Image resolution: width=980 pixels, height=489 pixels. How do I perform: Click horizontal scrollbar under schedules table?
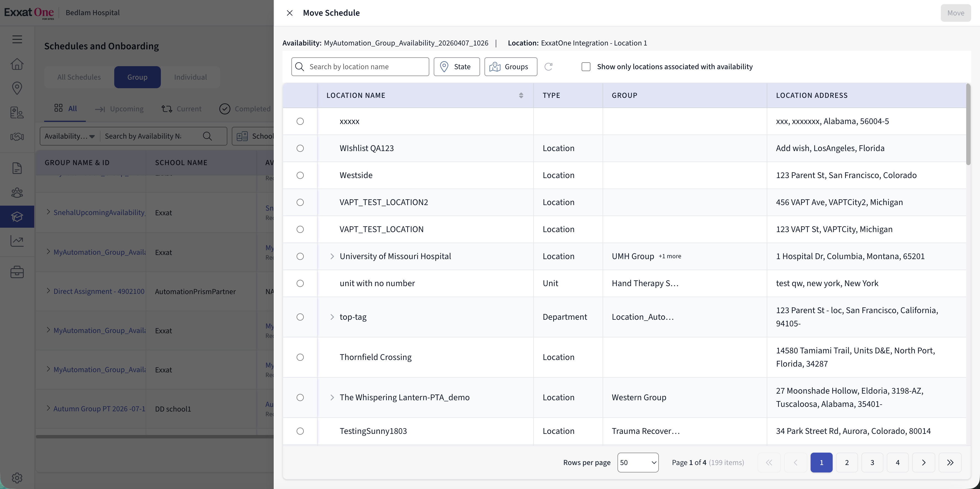click(155, 437)
